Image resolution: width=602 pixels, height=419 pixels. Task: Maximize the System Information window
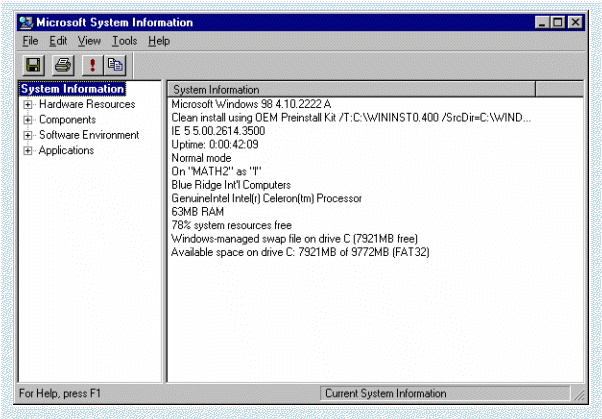(557, 23)
